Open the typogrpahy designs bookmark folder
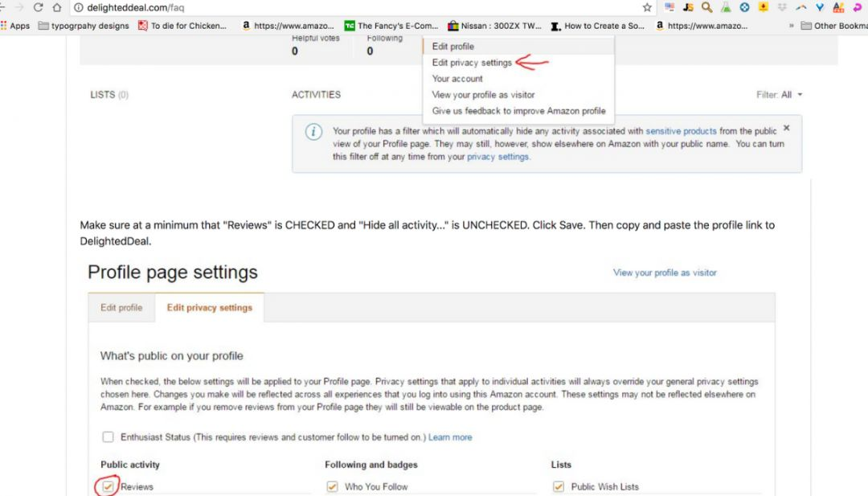868x496 pixels. [x=84, y=26]
